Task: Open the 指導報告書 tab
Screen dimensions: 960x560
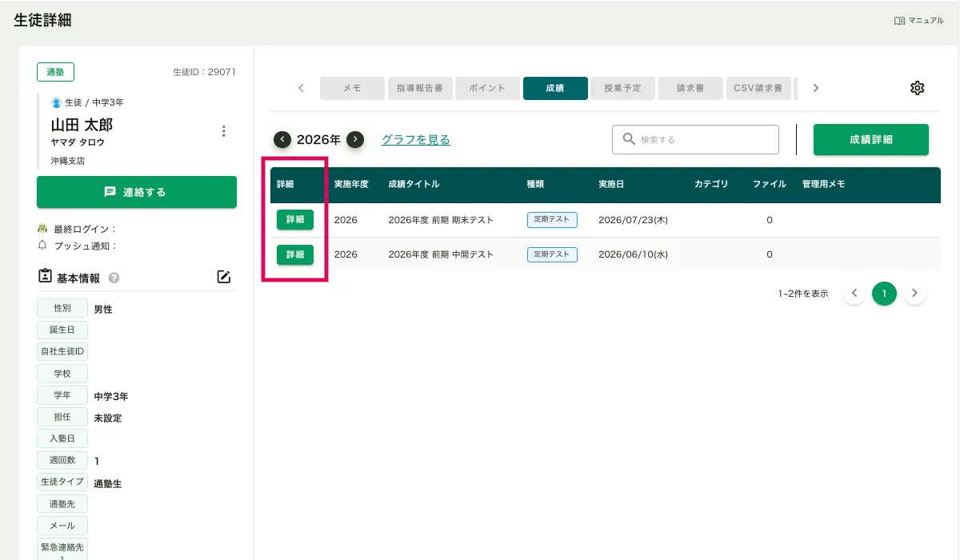Action: pos(420,88)
